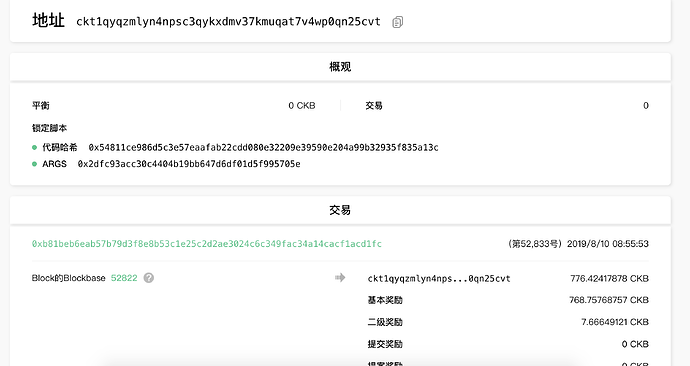Click the 地址 heading

tap(48, 20)
